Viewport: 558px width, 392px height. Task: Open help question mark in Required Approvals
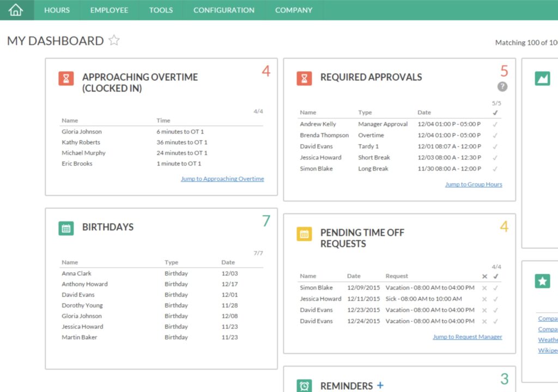tap(502, 87)
